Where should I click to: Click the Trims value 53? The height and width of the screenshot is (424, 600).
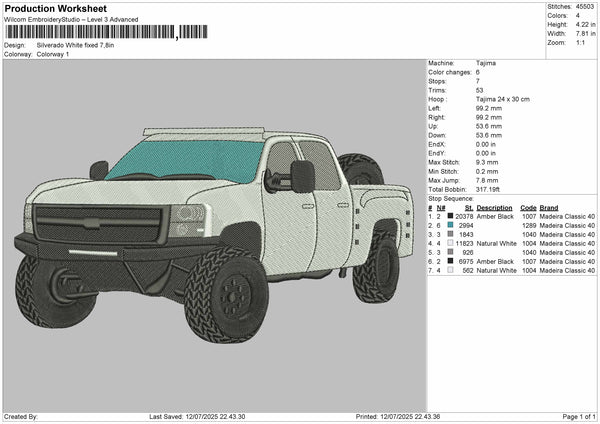479,90
